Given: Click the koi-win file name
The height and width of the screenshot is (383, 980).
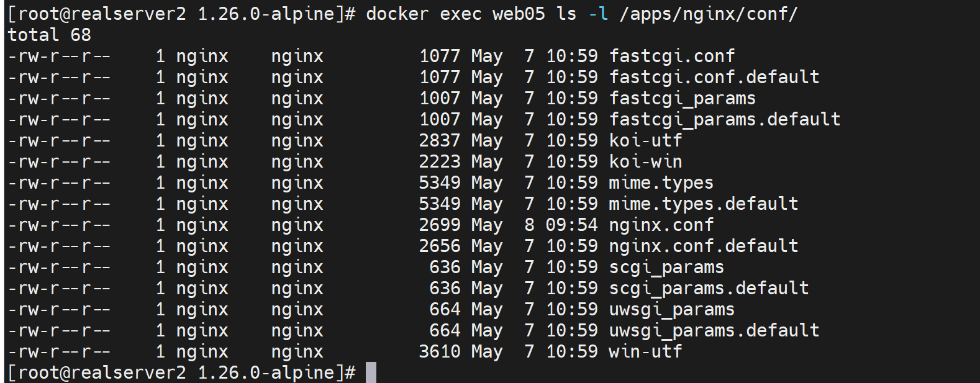Looking at the screenshot, I should 645,162.
